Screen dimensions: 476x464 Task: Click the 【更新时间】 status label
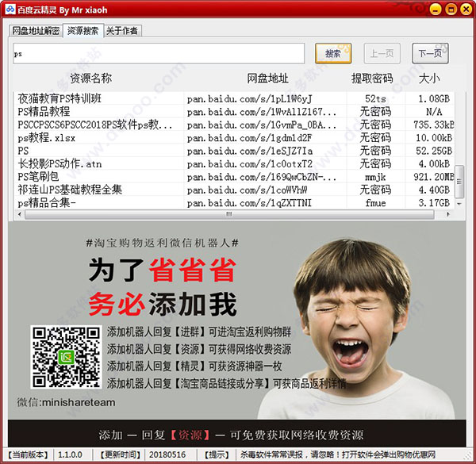tap(121, 455)
